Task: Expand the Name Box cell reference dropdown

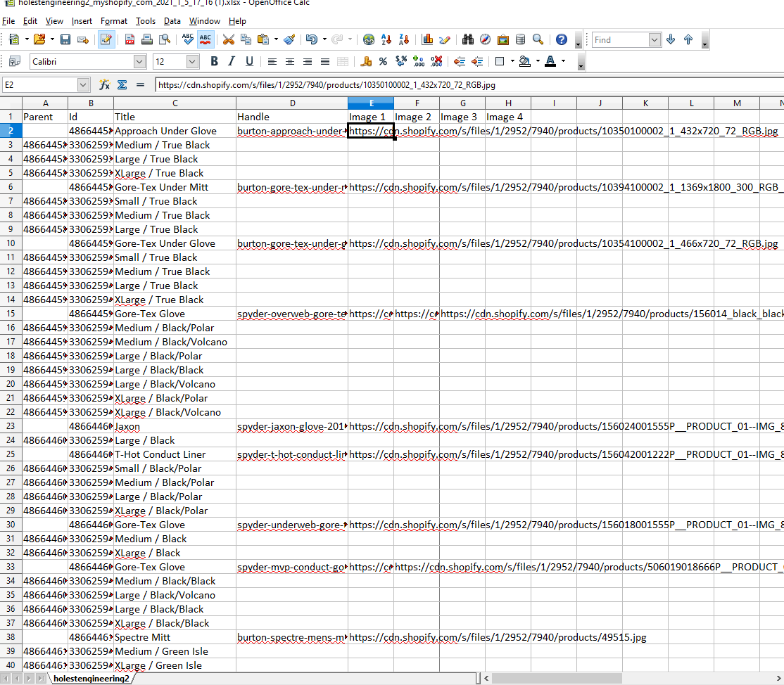Action: pos(83,85)
